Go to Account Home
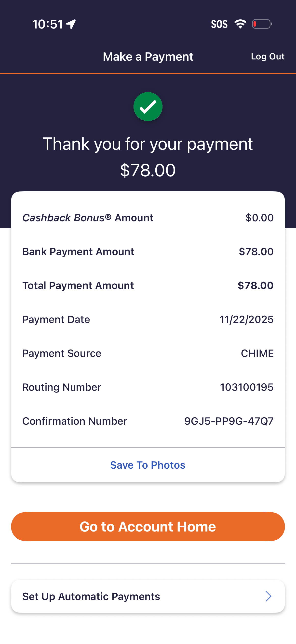This screenshot has width=296, height=644. coord(148,526)
